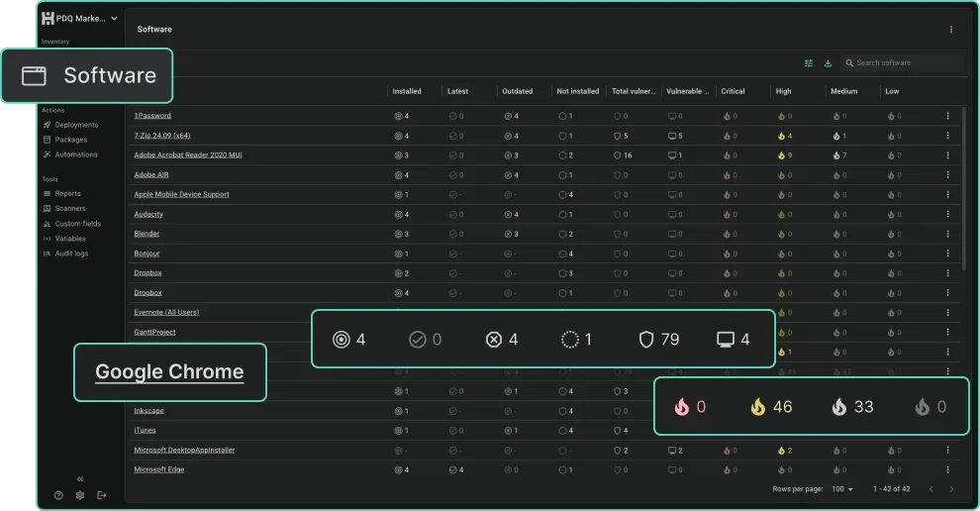Open the Blender entry

147,234
